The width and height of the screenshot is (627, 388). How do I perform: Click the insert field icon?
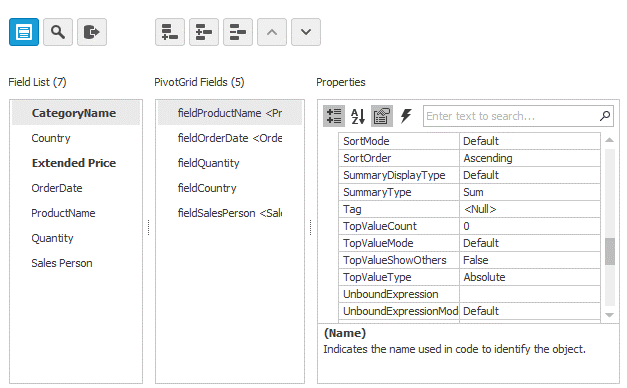(204, 32)
